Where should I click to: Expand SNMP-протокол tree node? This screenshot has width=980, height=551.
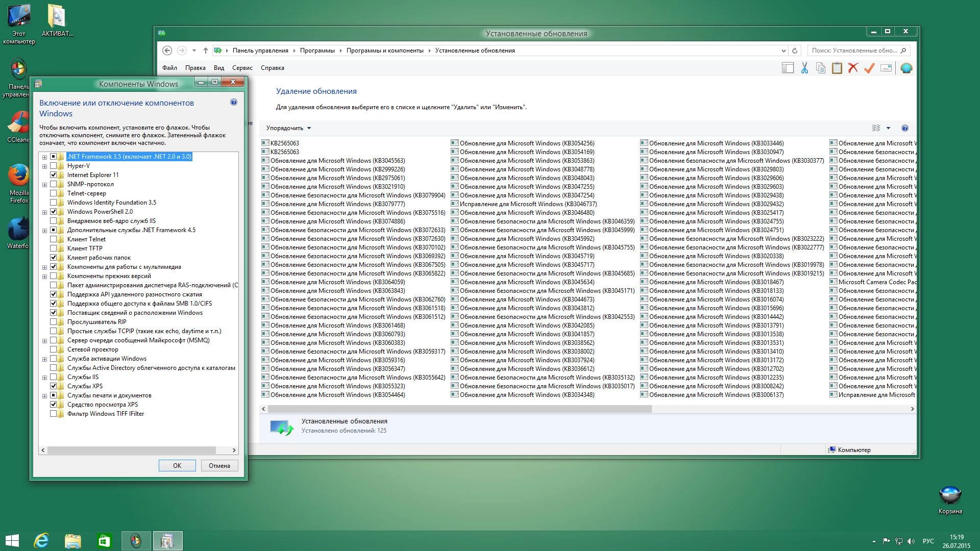[44, 185]
